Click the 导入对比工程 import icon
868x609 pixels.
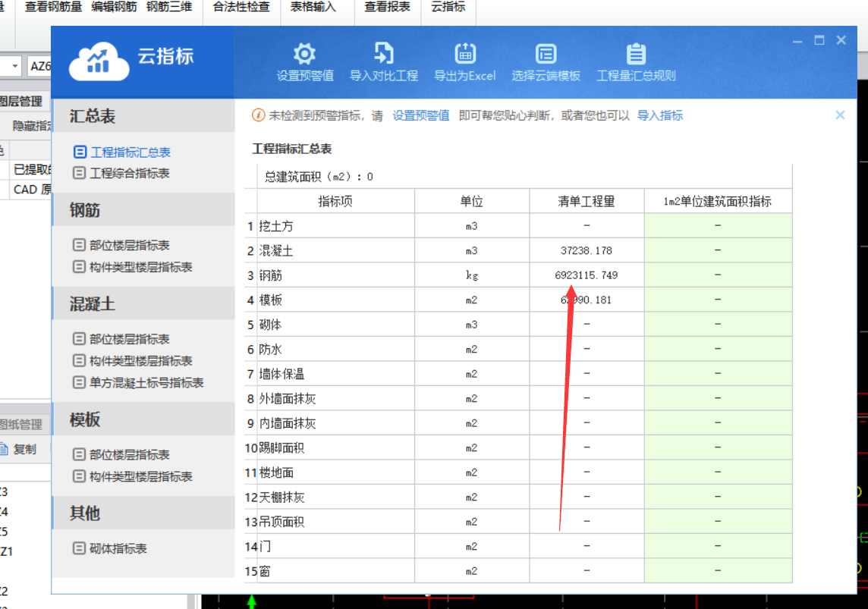pyautogui.click(x=384, y=54)
